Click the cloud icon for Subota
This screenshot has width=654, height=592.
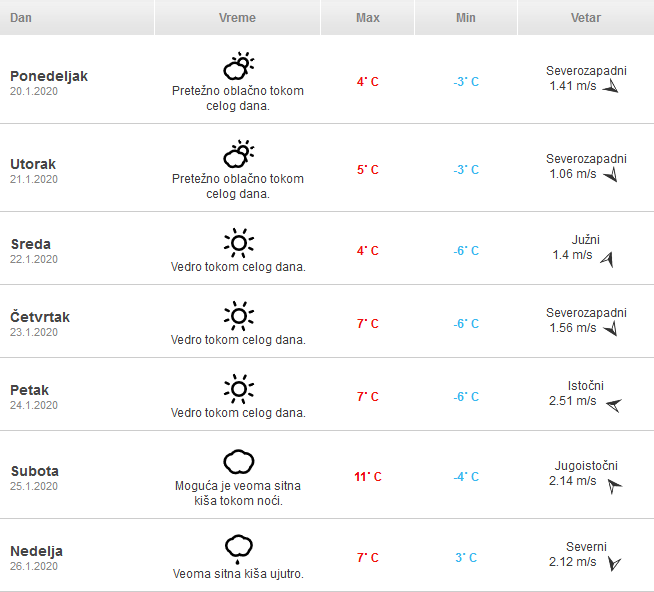(238, 461)
